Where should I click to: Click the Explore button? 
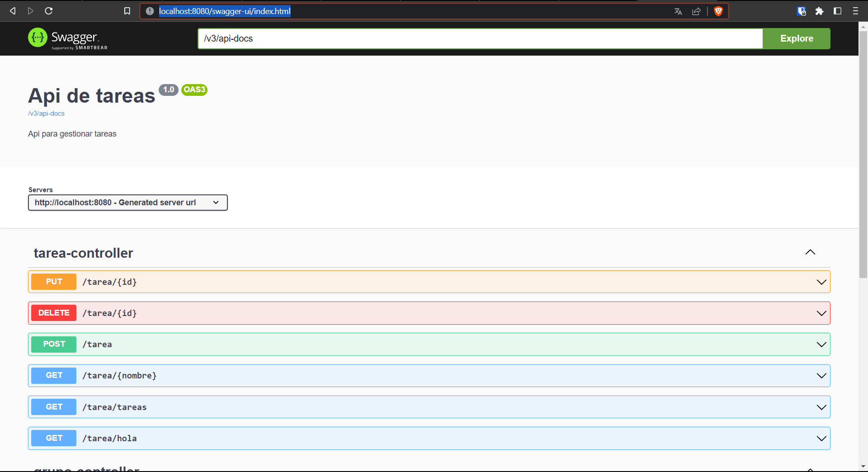coord(797,38)
